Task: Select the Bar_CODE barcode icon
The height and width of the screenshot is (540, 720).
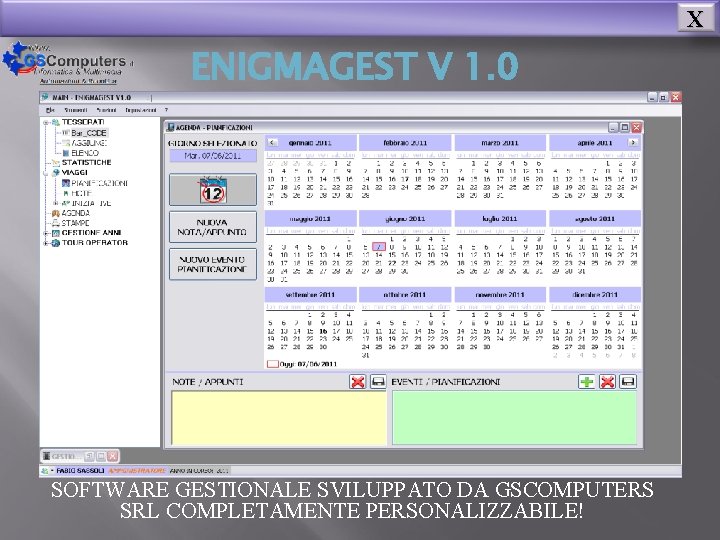Action: tap(66, 133)
